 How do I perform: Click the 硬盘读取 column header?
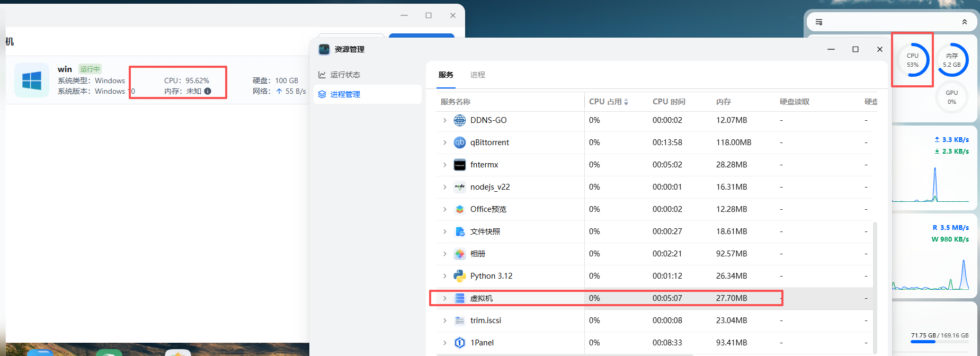[795, 102]
